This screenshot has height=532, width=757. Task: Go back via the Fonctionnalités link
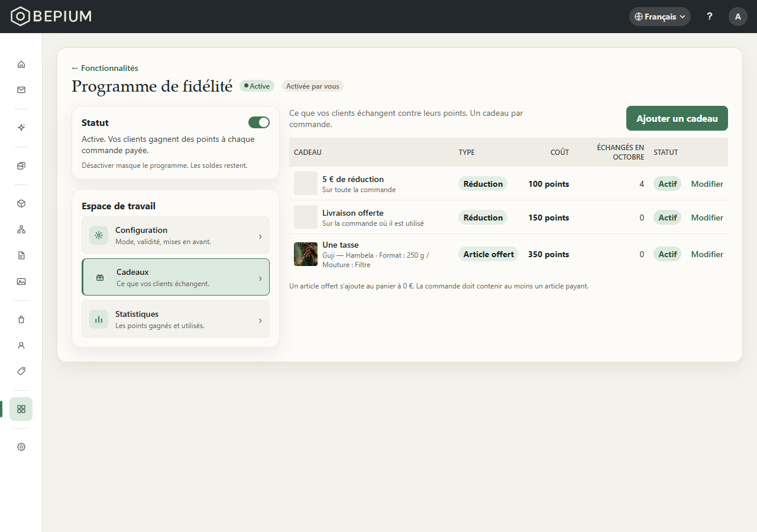105,68
